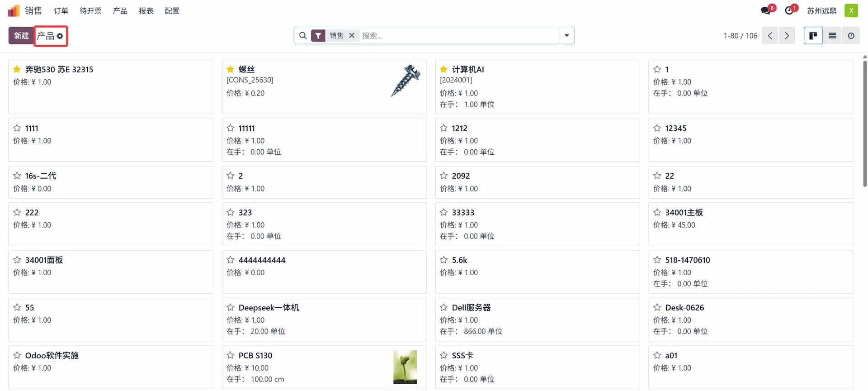Remove the 销售 filter tag
Image resolution: width=868 pixels, height=391 pixels.
(352, 35)
